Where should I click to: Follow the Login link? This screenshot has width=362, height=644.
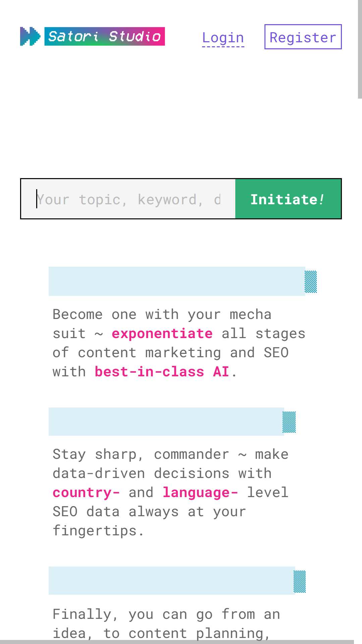coord(223,38)
